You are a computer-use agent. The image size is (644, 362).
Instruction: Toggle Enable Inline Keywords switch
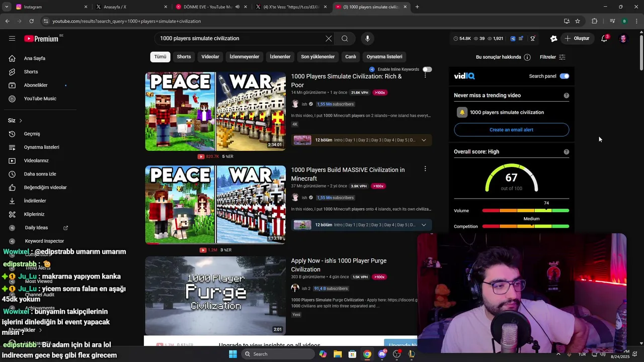click(x=427, y=69)
